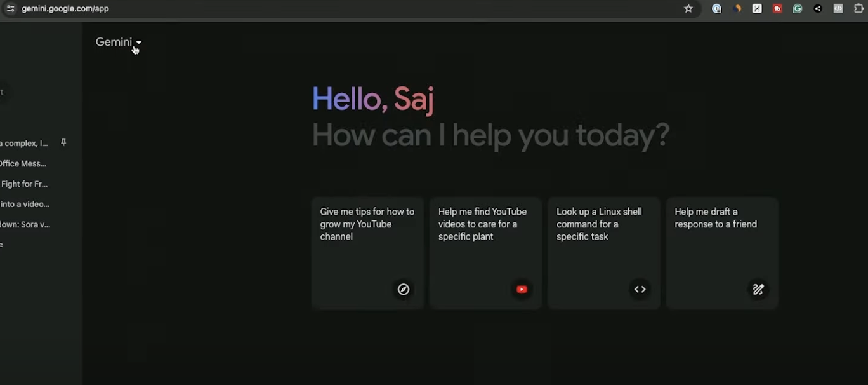Click the white square slash extension icon
This screenshot has height=385, width=868.
tap(757, 9)
